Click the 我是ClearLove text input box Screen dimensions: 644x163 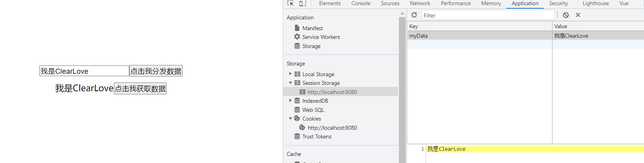(84, 71)
